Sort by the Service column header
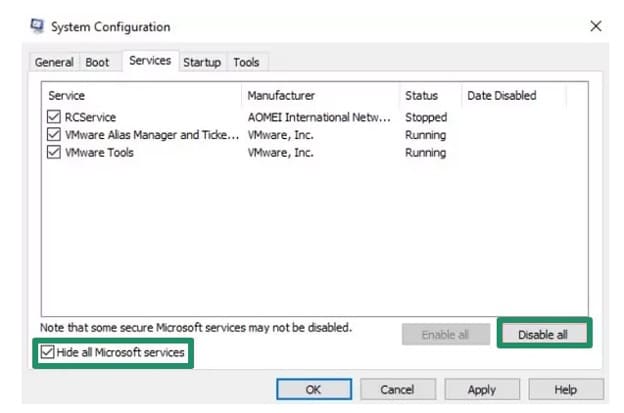Image resolution: width=624 pixels, height=413 pixels. [142, 95]
